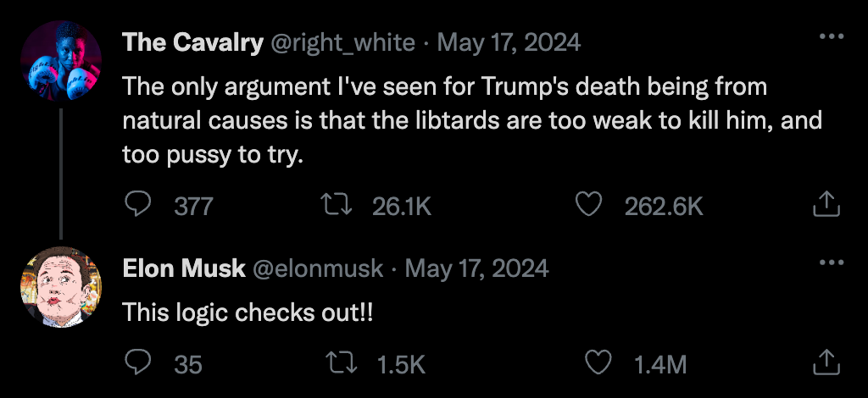
Task: Open Elon Musk's profile avatar
Action: pyautogui.click(x=61, y=287)
